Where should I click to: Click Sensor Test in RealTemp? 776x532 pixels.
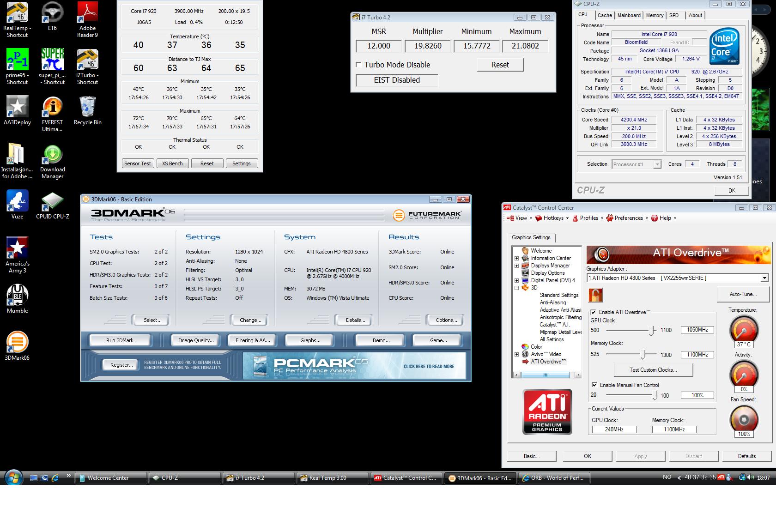tap(138, 163)
